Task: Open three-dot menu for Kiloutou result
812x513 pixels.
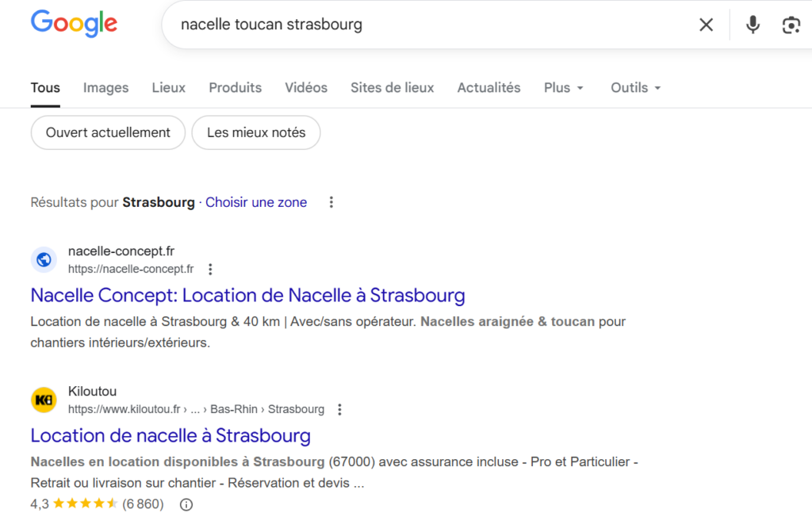Action: 339,409
